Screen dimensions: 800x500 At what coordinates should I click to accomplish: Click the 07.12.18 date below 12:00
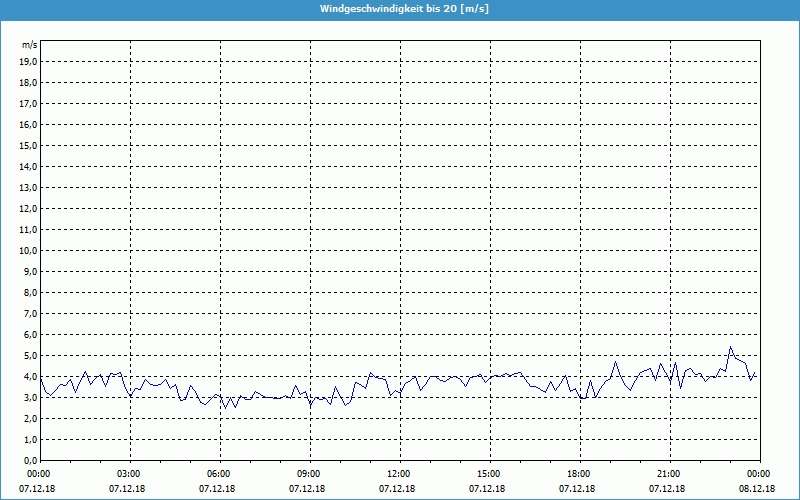[x=398, y=489]
